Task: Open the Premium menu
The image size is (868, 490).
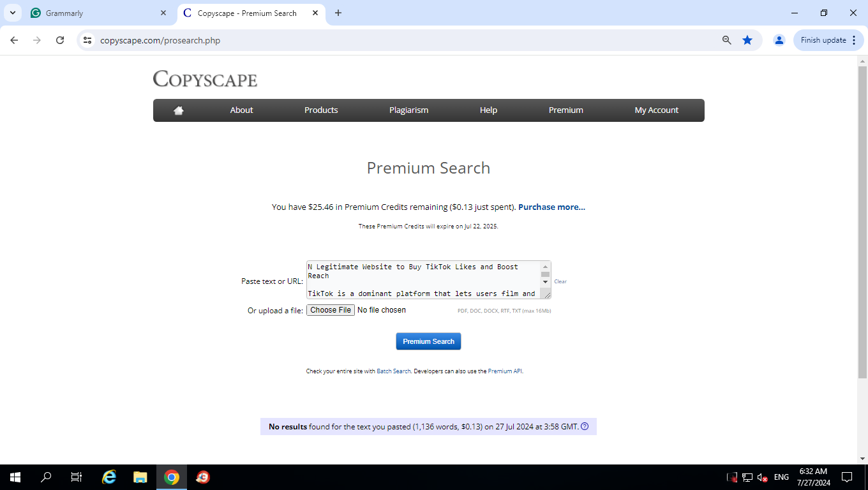Action: pyautogui.click(x=566, y=110)
